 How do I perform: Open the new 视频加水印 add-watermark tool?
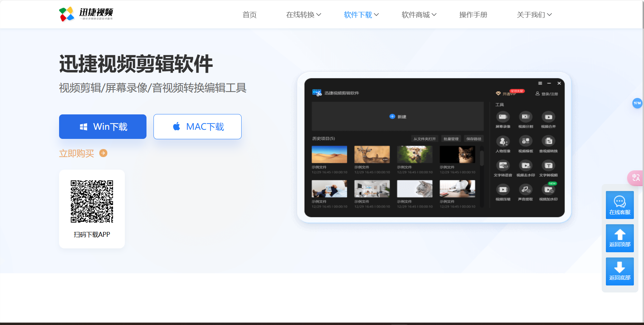pos(549,192)
